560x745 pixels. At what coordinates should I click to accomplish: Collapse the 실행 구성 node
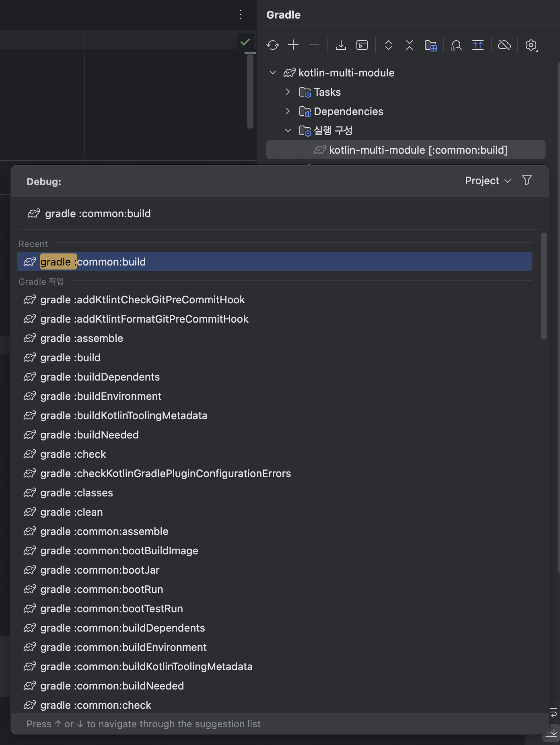[288, 130]
